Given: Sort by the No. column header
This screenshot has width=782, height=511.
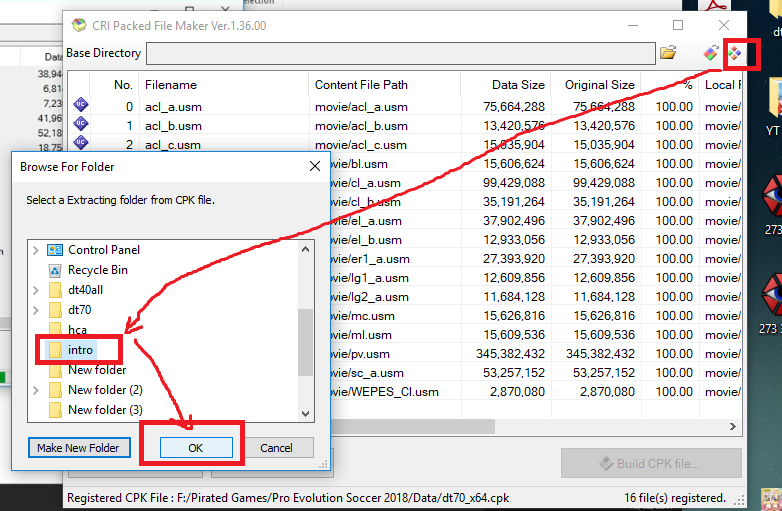Looking at the screenshot, I should [x=114, y=85].
